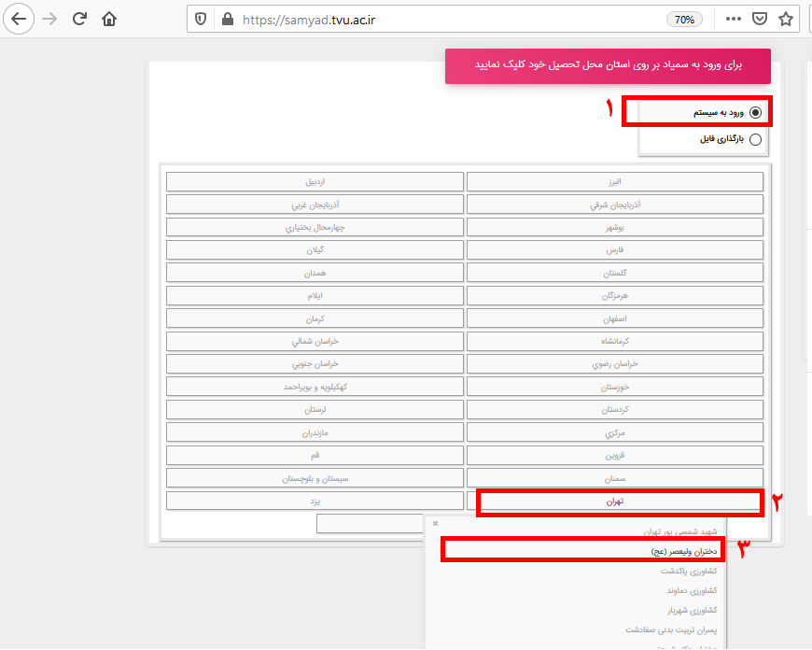Click the سیستان و بلوچستان province
This screenshot has width=812, height=650.
[315, 478]
